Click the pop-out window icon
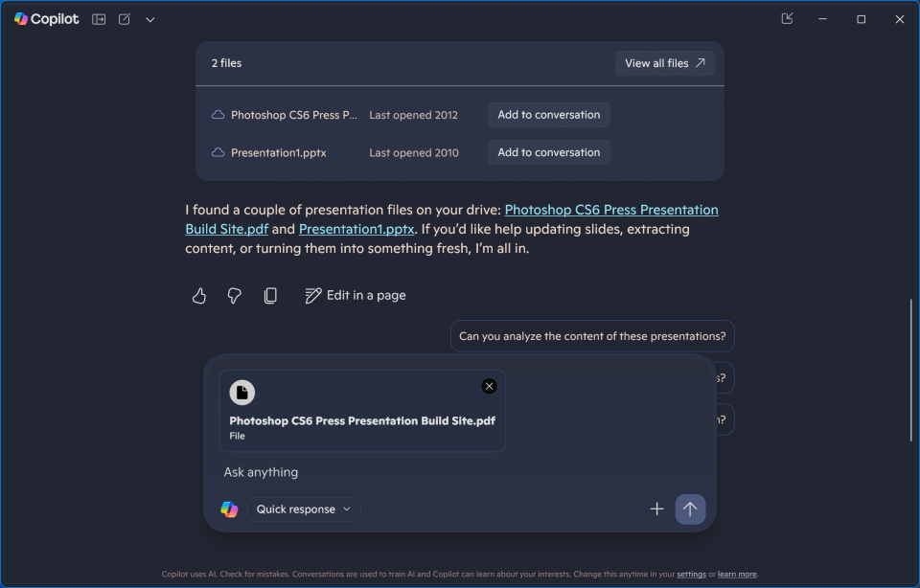 tap(787, 19)
